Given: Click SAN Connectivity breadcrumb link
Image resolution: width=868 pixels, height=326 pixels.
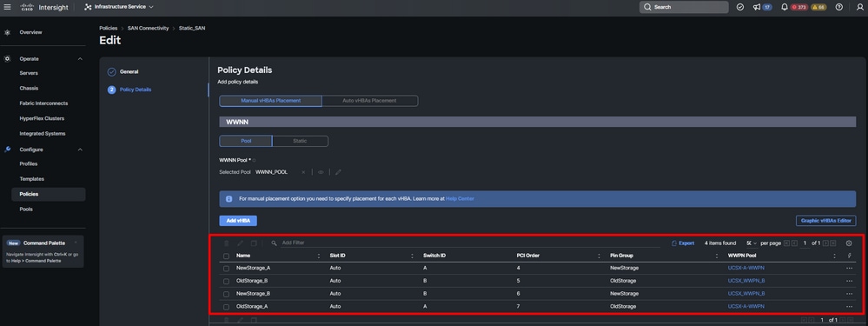Looking at the screenshot, I should (148, 28).
